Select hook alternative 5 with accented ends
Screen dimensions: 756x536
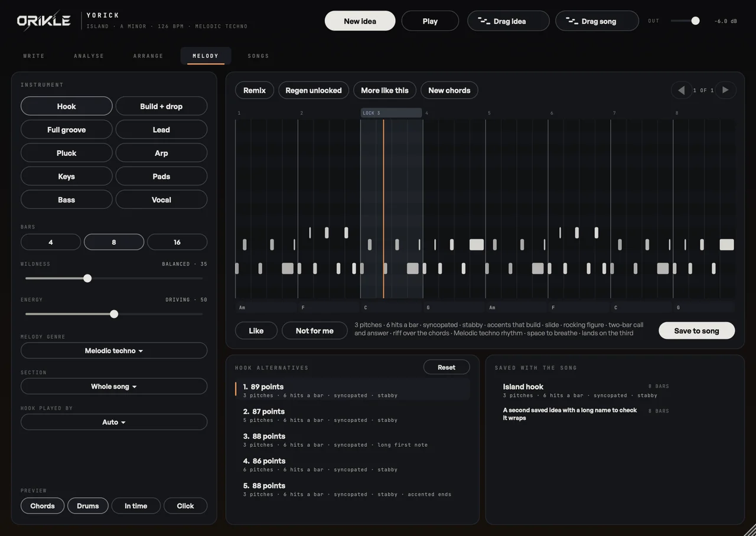[x=353, y=489]
